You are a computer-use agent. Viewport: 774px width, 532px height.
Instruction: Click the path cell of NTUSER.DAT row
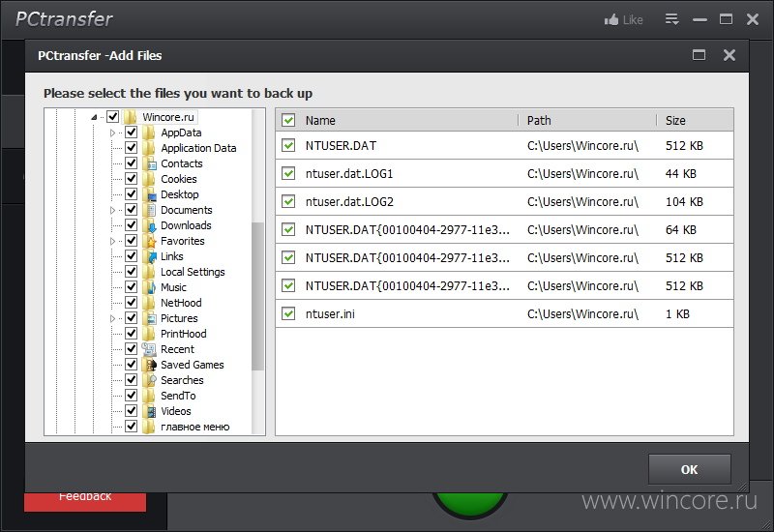[582, 146]
